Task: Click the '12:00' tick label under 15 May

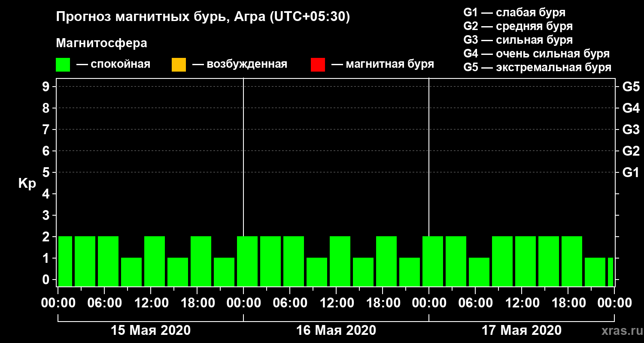Action: coord(151,303)
